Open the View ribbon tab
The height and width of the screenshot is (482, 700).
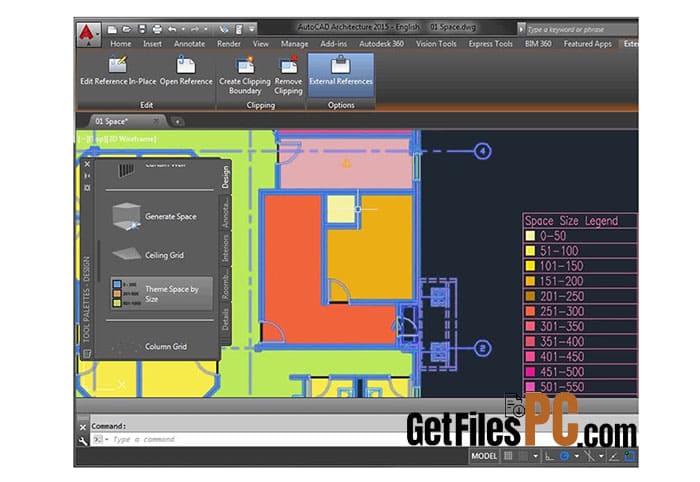[x=261, y=44]
